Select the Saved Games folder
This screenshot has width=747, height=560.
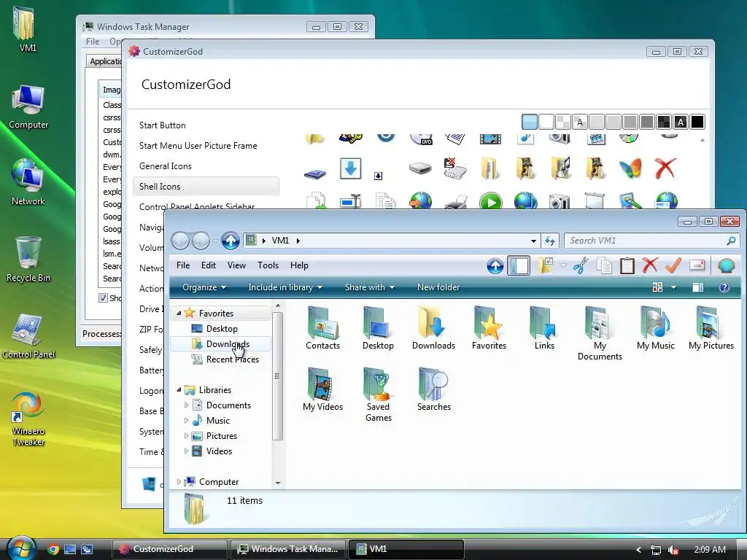[379, 394]
